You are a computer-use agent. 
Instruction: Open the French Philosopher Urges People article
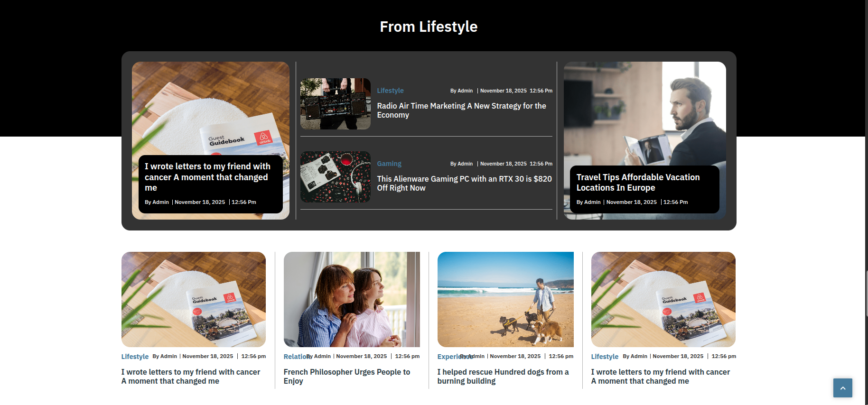(346, 377)
